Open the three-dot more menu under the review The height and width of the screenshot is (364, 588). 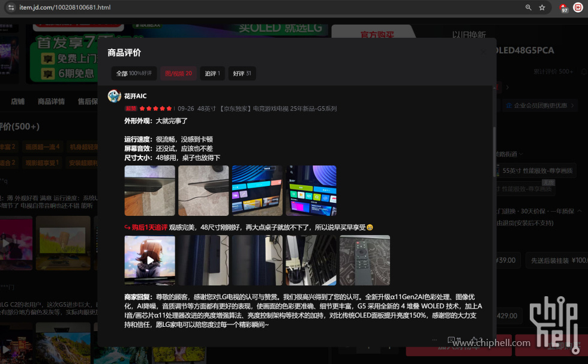tap(434, 340)
